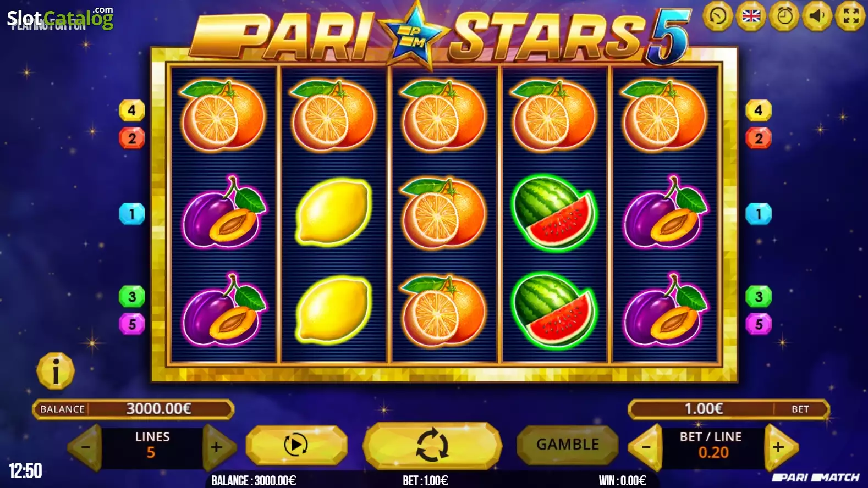
Task: Select purple payline 5 marker on right
Action: (x=759, y=324)
